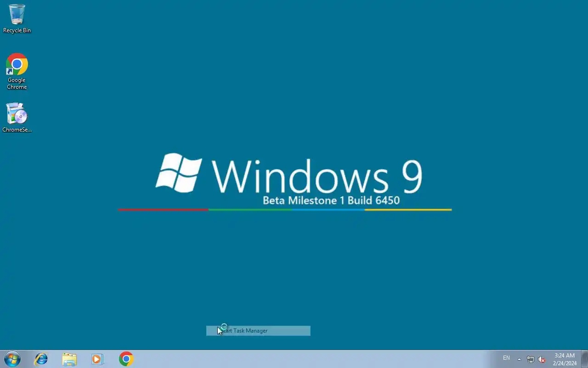Viewport: 588px width, 368px height.
Task: Select the ChromeSe... installer desktop icon
Action: point(17,118)
